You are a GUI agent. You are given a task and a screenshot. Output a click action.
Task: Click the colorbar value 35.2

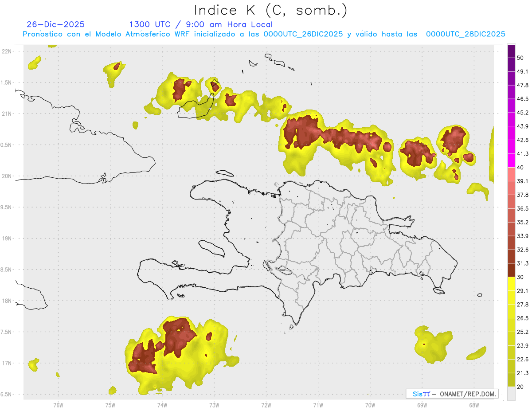pyautogui.click(x=523, y=222)
